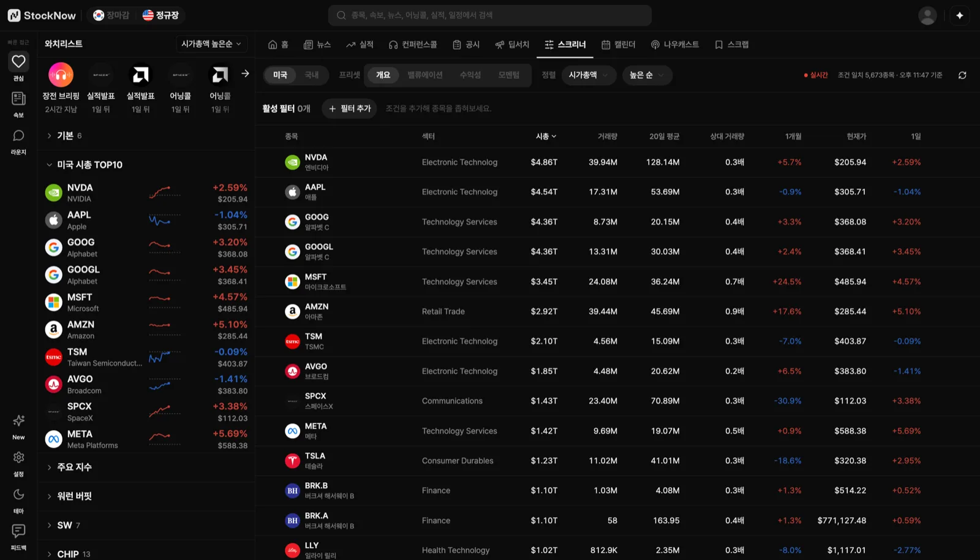
Task: Open the 딥서치 tab
Action: coord(512,45)
